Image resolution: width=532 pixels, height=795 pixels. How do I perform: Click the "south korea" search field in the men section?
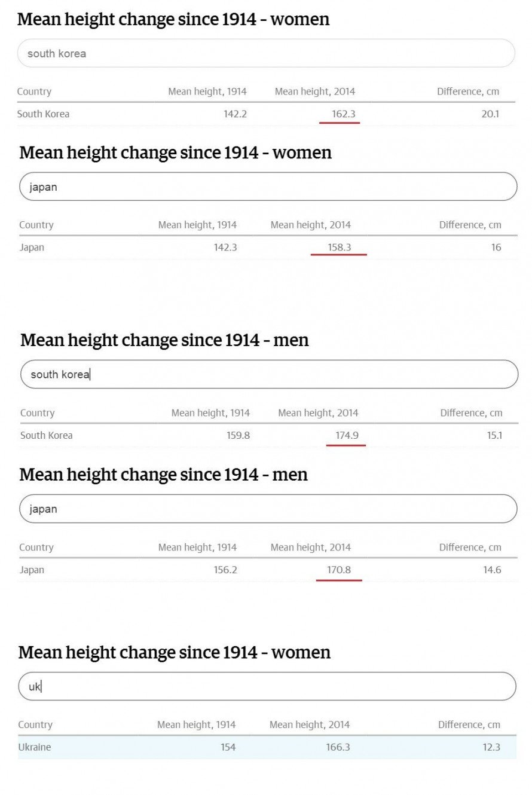pyautogui.click(x=269, y=374)
